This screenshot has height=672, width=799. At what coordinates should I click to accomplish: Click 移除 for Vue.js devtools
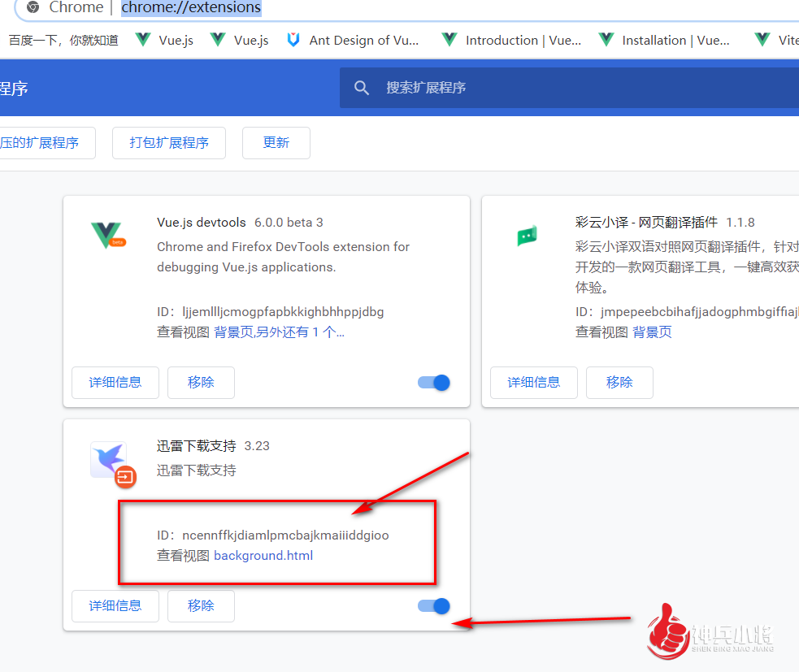[x=201, y=383]
